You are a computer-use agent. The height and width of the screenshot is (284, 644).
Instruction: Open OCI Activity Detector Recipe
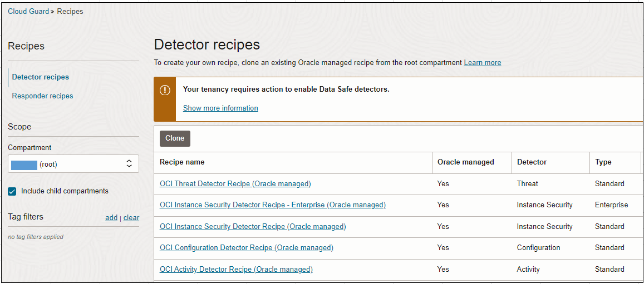236,269
